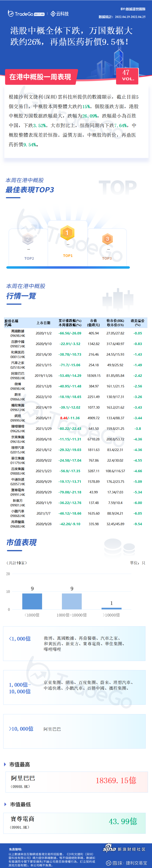Click the 小鵬汽車 09868.HK row name
Screen dimensions: 152x868
click(x=18, y=513)
